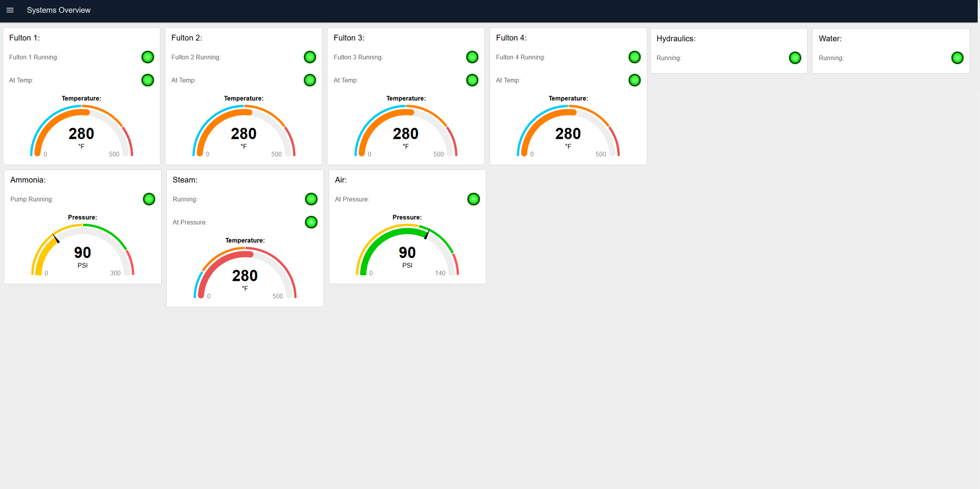Click the Fulton 3 Running status light
This screenshot has width=980, height=489.
472,57
